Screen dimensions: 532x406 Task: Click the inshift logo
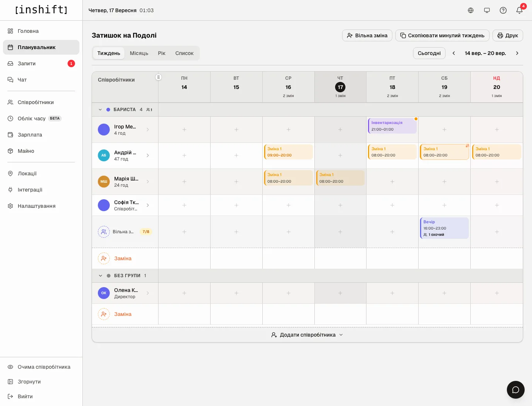[41, 10]
